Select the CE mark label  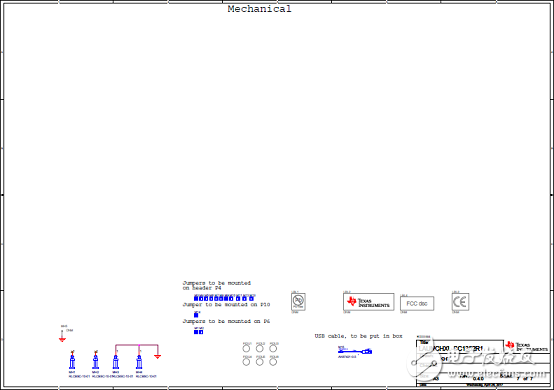460,302
